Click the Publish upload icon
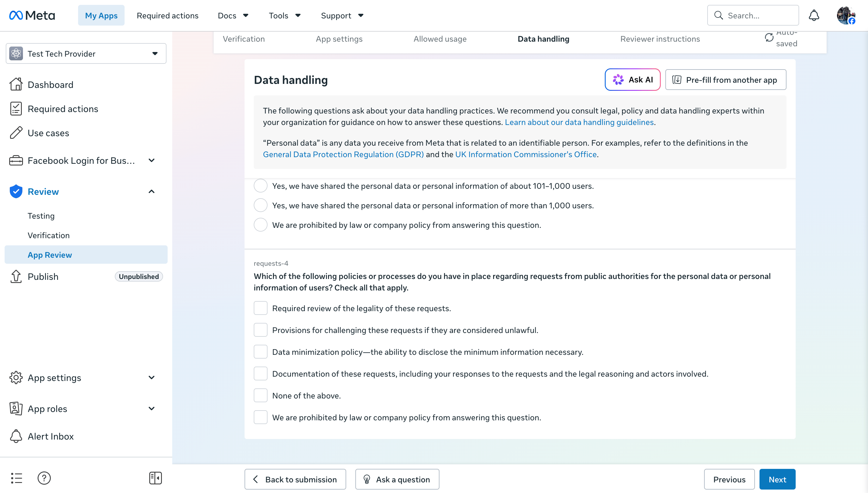 click(x=16, y=276)
